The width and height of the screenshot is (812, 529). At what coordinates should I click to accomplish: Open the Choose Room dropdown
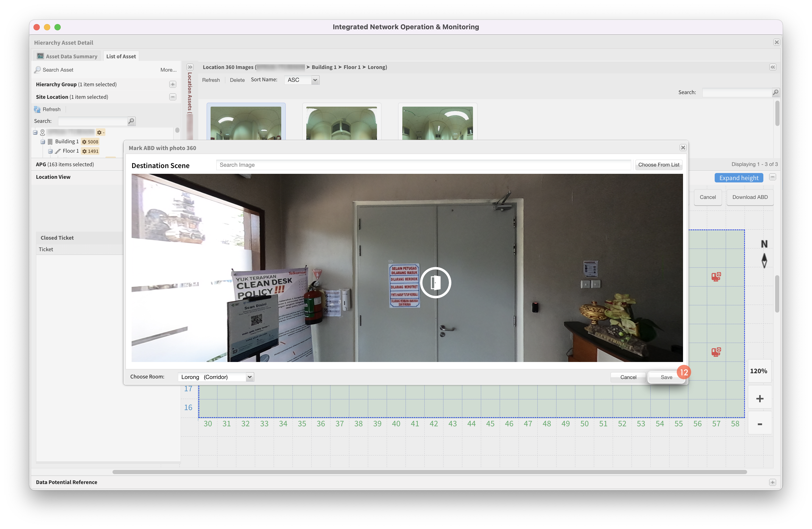click(250, 377)
